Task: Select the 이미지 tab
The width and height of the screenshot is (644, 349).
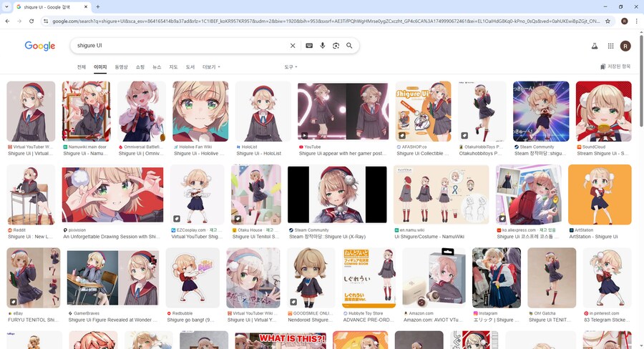Action: pyautogui.click(x=100, y=67)
